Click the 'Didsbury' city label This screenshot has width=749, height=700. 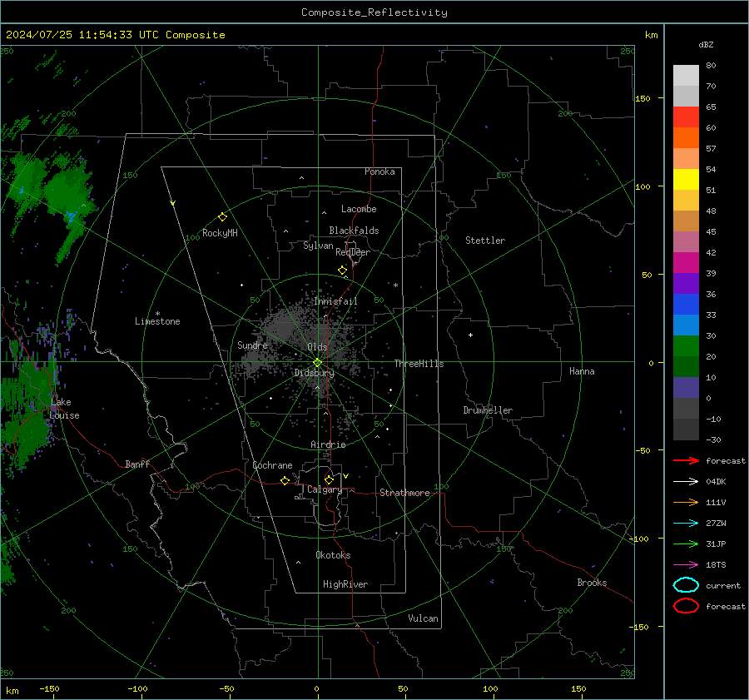pyautogui.click(x=315, y=373)
